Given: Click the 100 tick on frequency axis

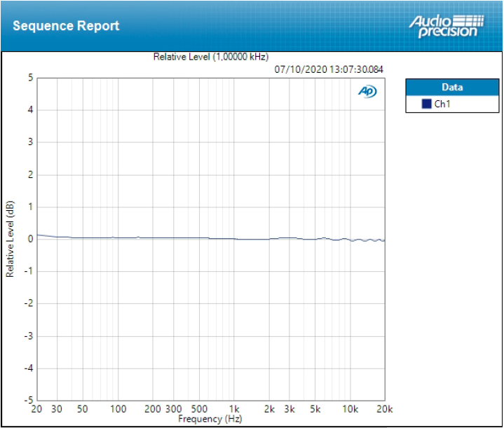Looking at the screenshot, I should pos(118,409).
